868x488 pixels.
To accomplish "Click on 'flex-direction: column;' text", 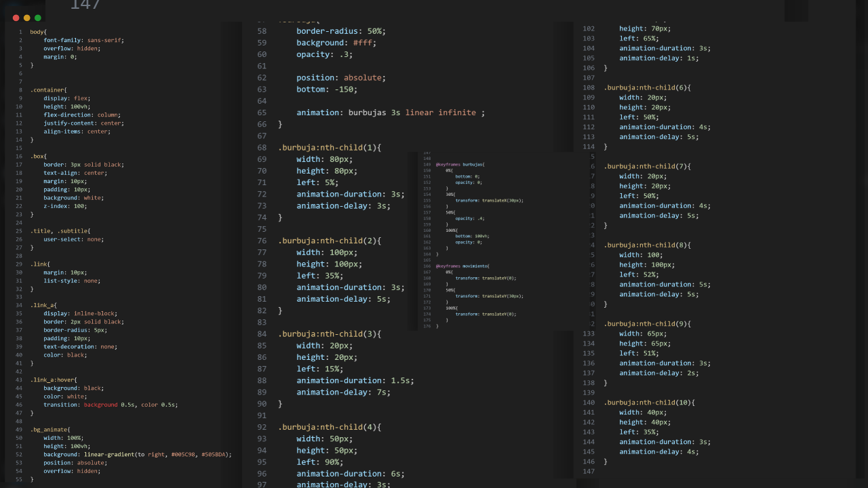I will tap(81, 115).
